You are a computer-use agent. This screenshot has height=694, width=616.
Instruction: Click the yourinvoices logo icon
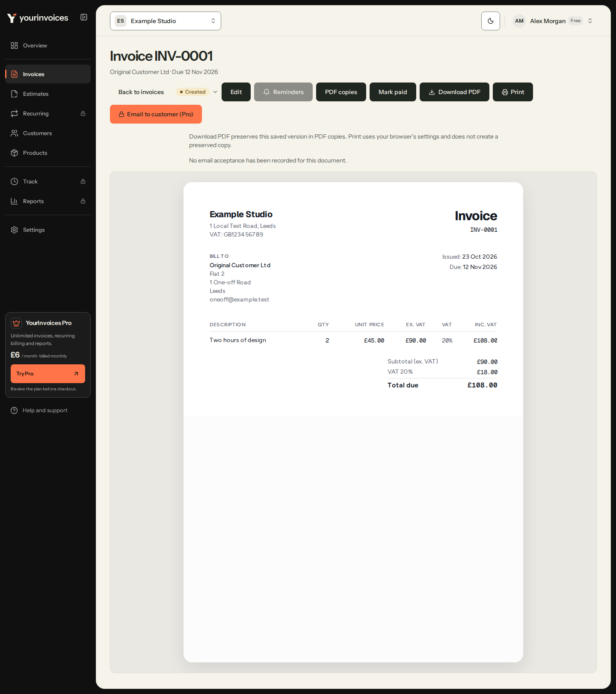point(12,18)
